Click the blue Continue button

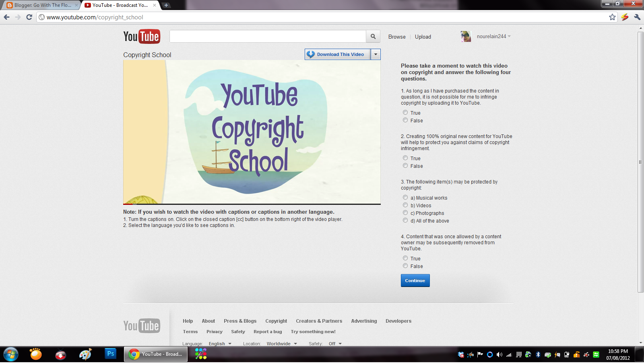415,280
